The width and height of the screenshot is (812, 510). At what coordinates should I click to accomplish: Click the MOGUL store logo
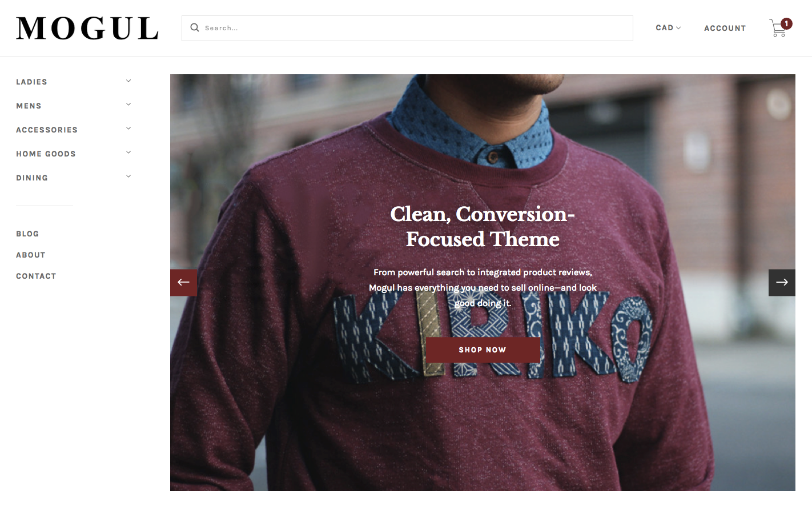pos(87,29)
